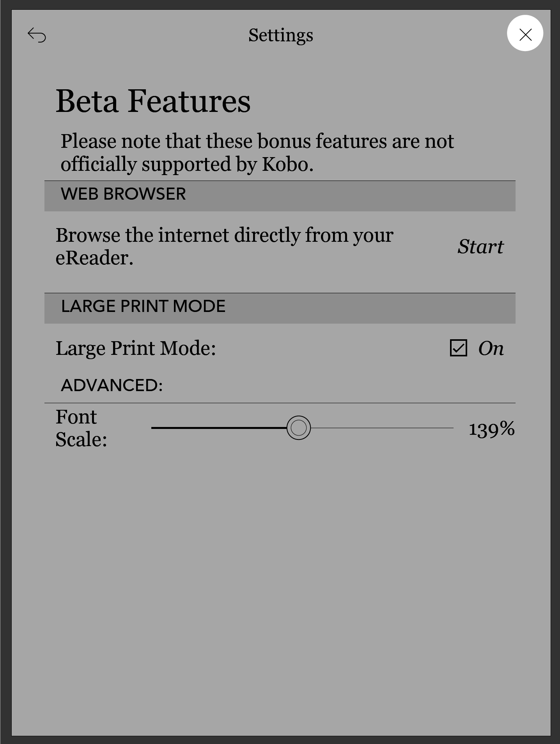This screenshot has width=560, height=744.
Task: Click the 139% font scale value
Action: click(x=491, y=429)
